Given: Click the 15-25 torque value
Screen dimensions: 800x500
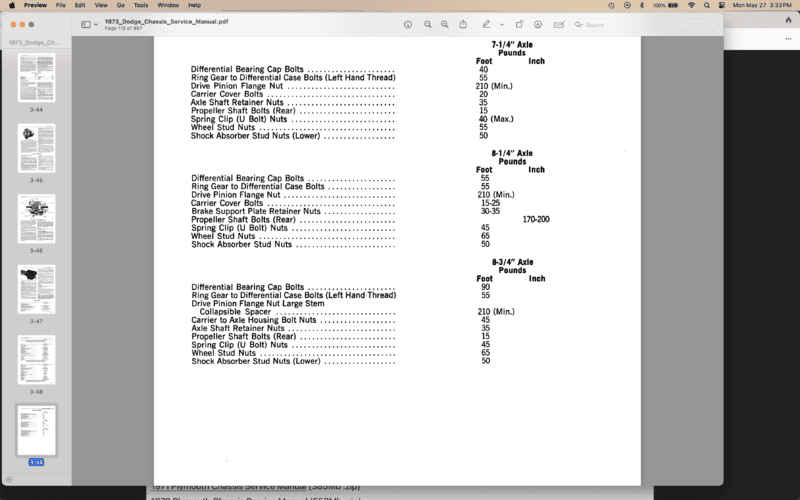Looking at the screenshot, I should point(490,203).
